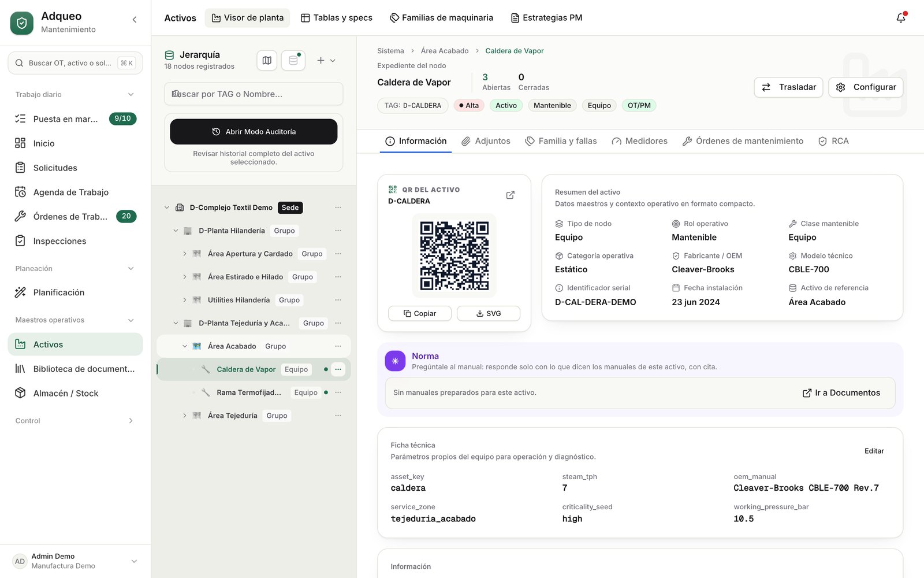Click Ir a Documentos link
The height and width of the screenshot is (578, 924).
(841, 393)
